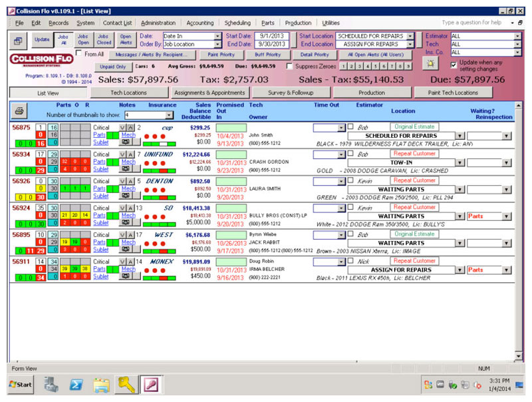Open the End Location dropdown

410,44
